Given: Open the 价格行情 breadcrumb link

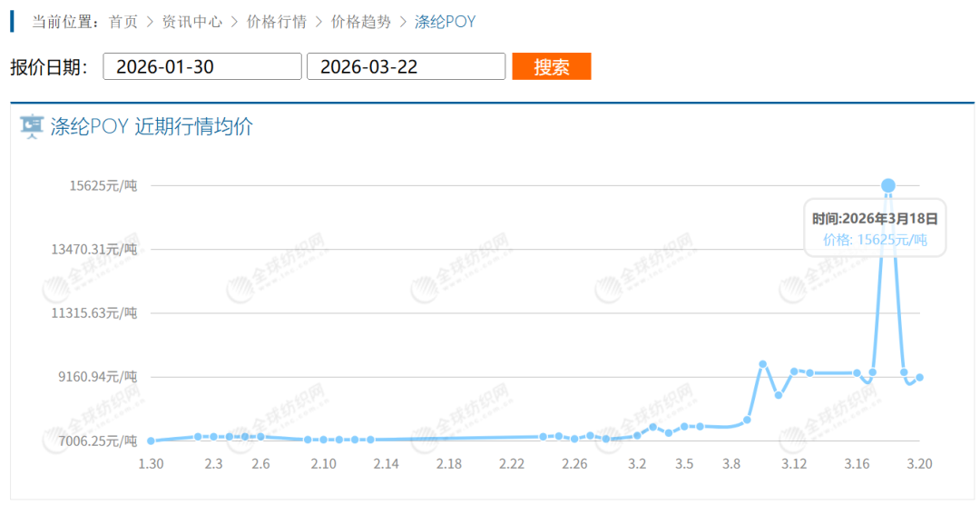Looking at the screenshot, I should click(277, 22).
